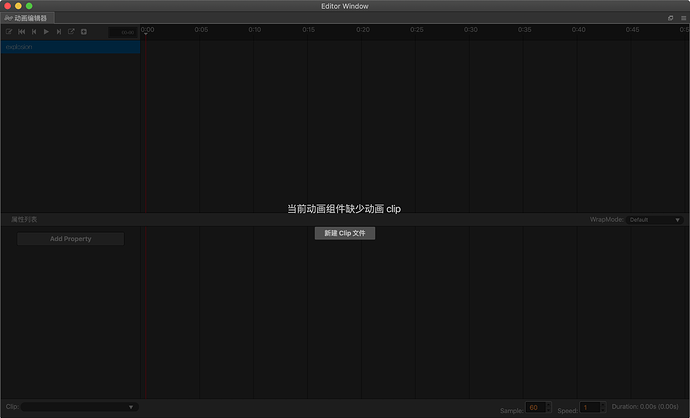The image size is (690, 418).
Task: Open the Clip selection dropdown
Action: coord(79,407)
